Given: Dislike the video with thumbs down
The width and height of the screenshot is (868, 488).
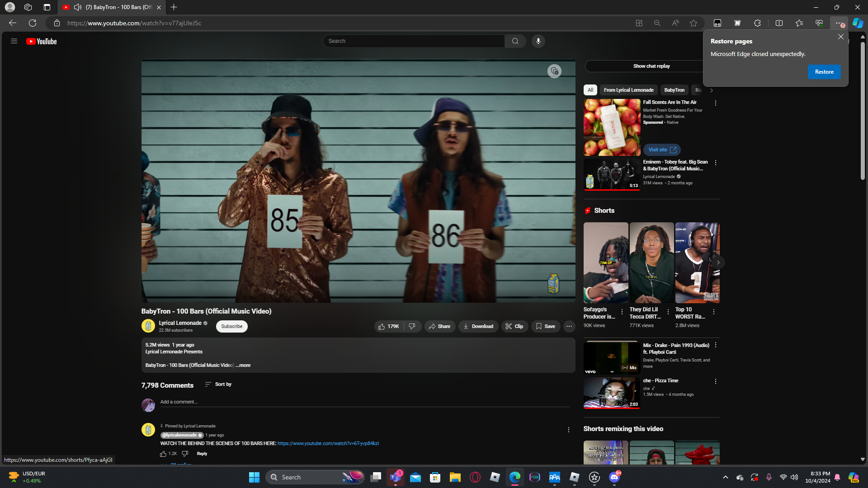Looking at the screenshot, I should point(412,326).
